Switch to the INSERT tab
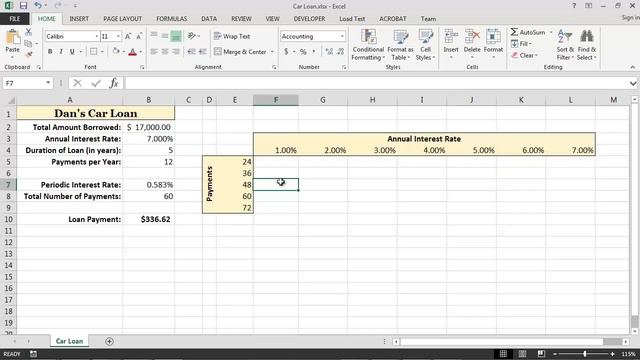640x360 pixels. (x=79, y=19)
